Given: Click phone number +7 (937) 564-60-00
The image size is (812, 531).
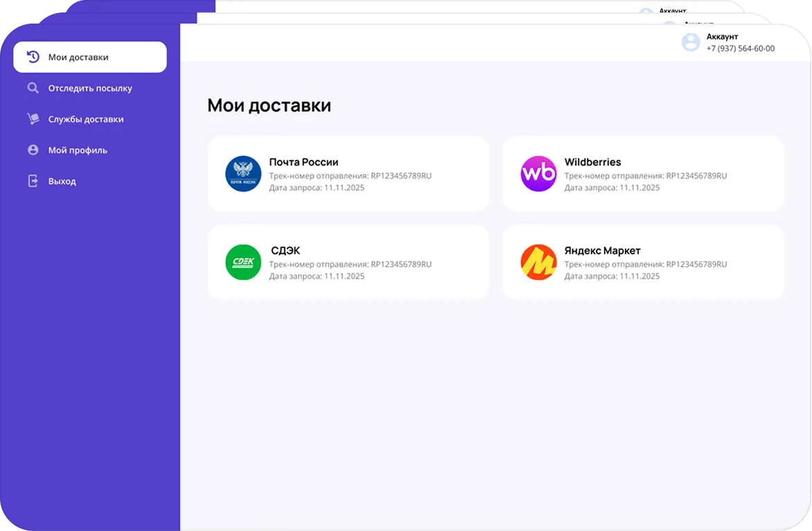Looking at the screenshot, I should tap(741, 49).
